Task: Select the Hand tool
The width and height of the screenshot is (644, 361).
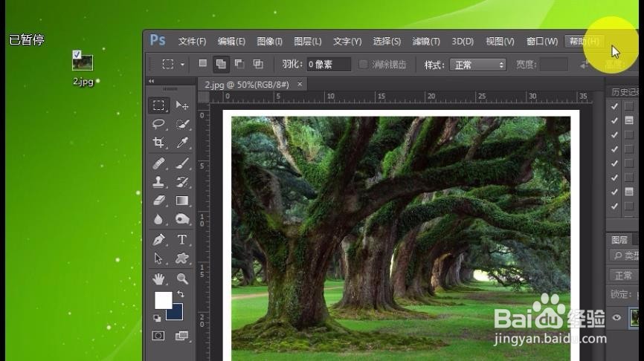Action: click(x=158, y=279)
